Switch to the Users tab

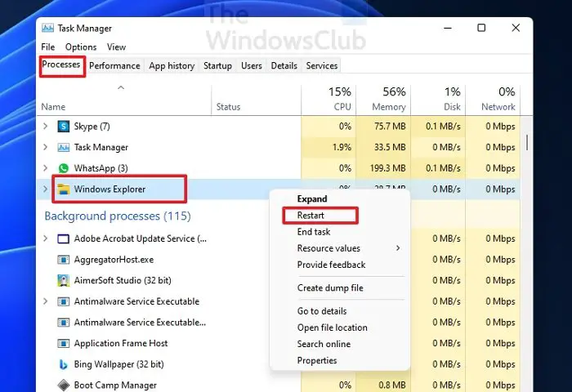pos(252,65)
